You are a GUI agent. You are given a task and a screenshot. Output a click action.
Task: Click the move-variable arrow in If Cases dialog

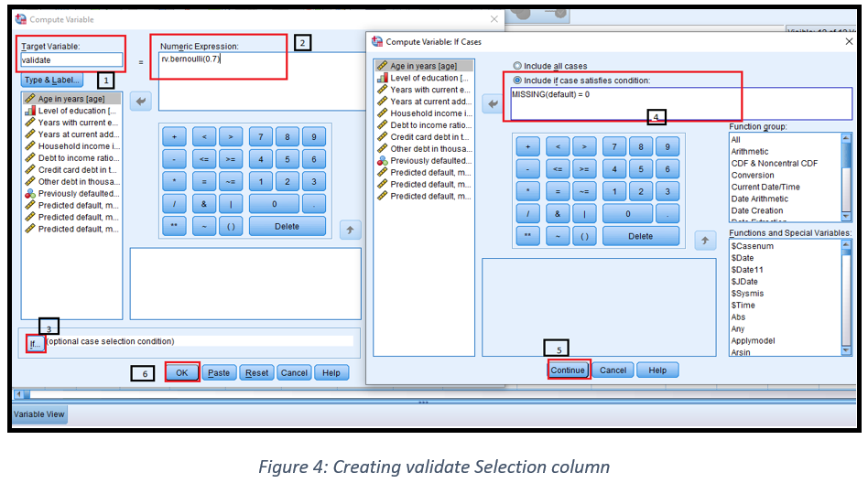494,105
